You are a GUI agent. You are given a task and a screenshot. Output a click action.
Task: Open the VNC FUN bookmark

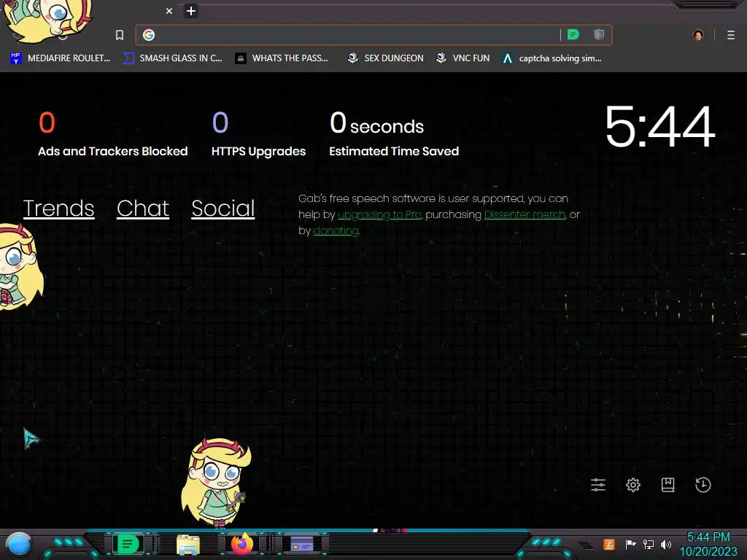click(463, 58)
